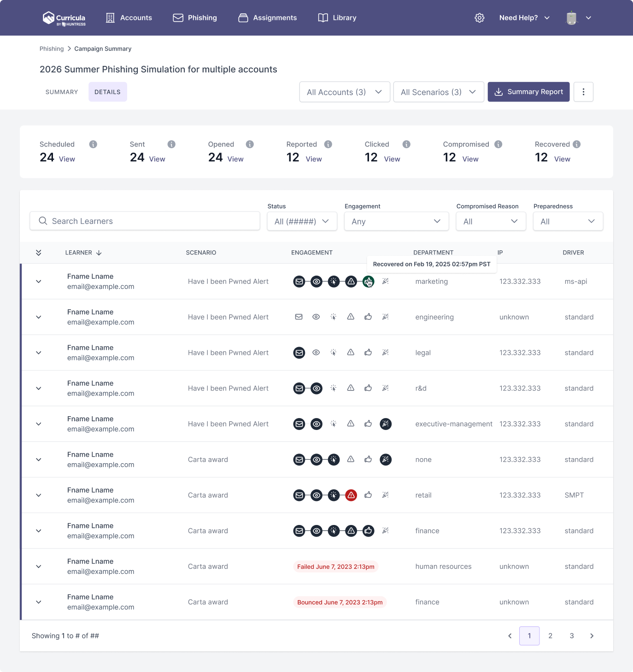This screenshot has height=672, width=633.
Task: Click the Curricula by Huntress logo
Action: tap(64, 18)
